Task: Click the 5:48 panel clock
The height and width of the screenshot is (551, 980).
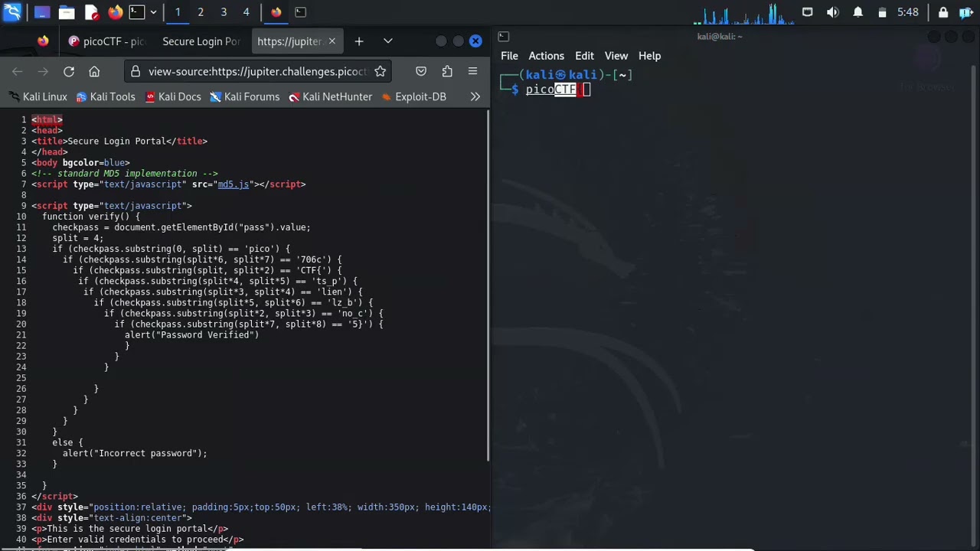Action: point(908,12)
